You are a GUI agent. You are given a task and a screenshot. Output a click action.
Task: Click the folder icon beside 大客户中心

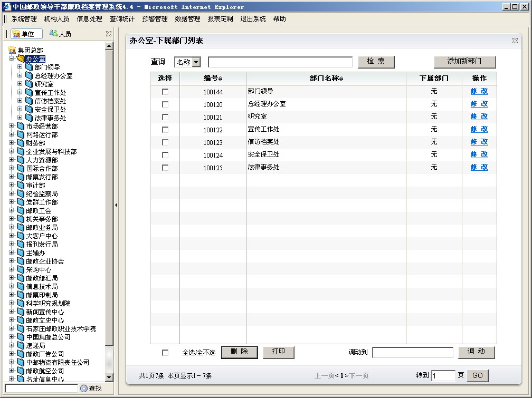tap(21, 236)
